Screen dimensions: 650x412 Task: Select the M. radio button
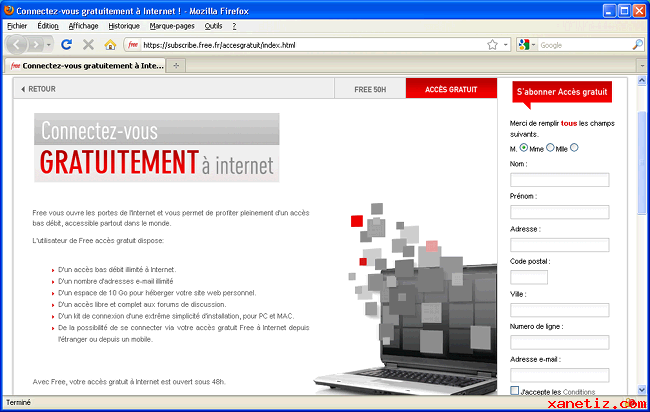pyautogui.click(x=524, y=148)
